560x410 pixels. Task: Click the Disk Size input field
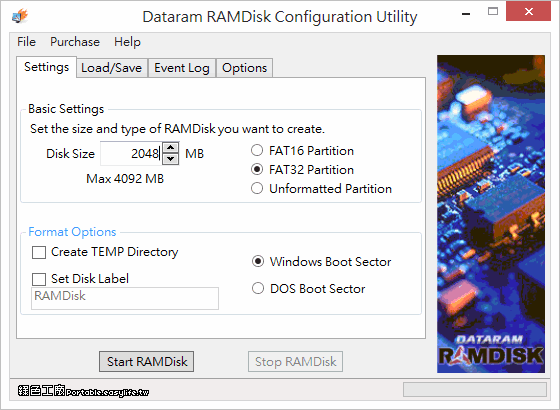tap(131, 154)
